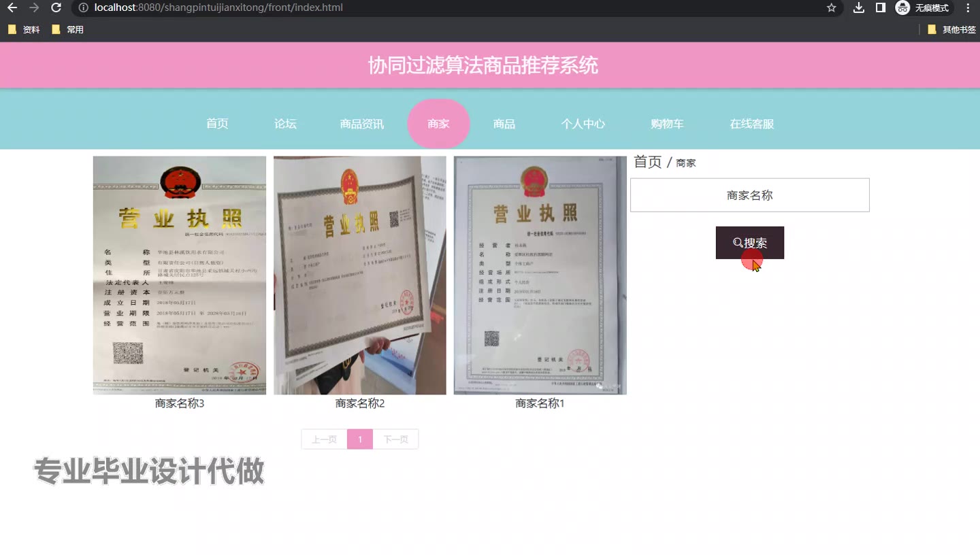Open 资料 bookmark folder
Screen dimensions: 980x555
(24, 29)
